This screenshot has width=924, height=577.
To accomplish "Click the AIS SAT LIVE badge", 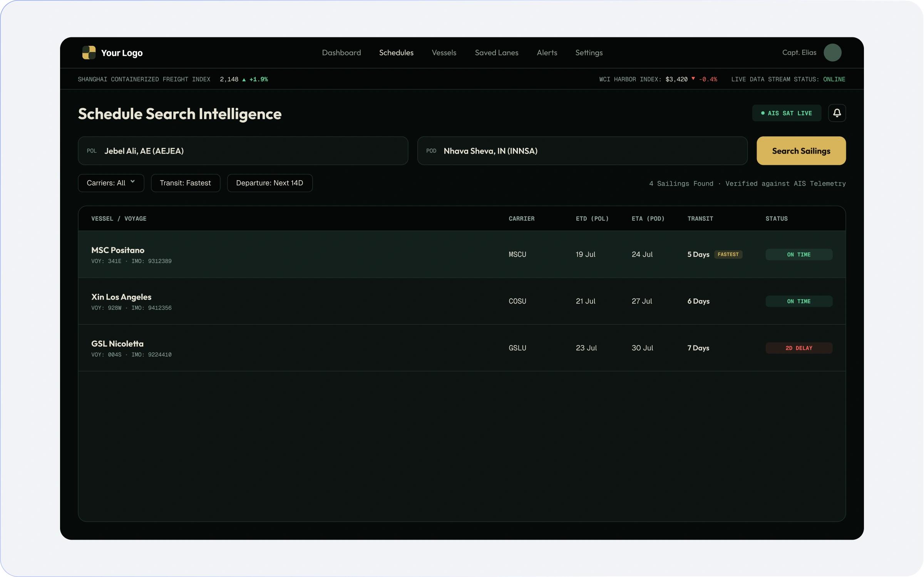I will (787, 113).
